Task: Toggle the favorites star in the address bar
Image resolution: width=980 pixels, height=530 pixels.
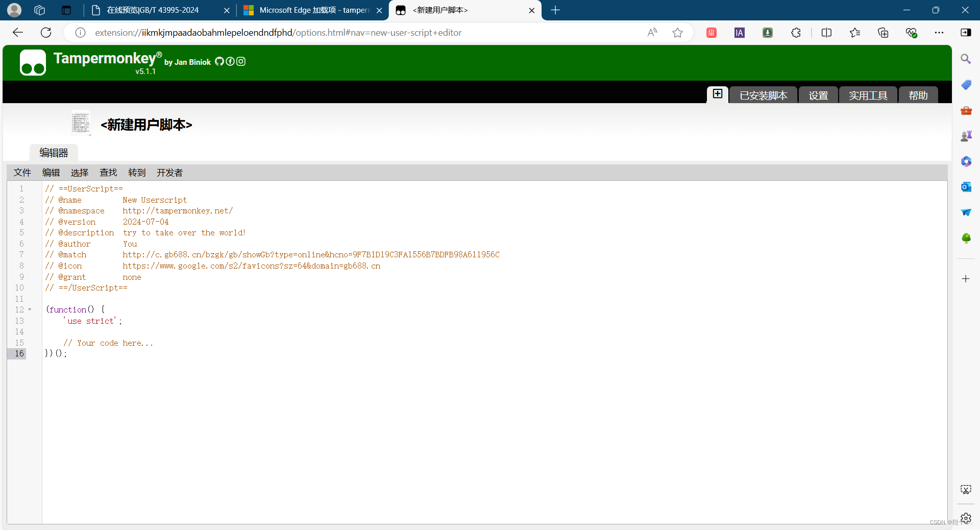Action: coord(677,32)
